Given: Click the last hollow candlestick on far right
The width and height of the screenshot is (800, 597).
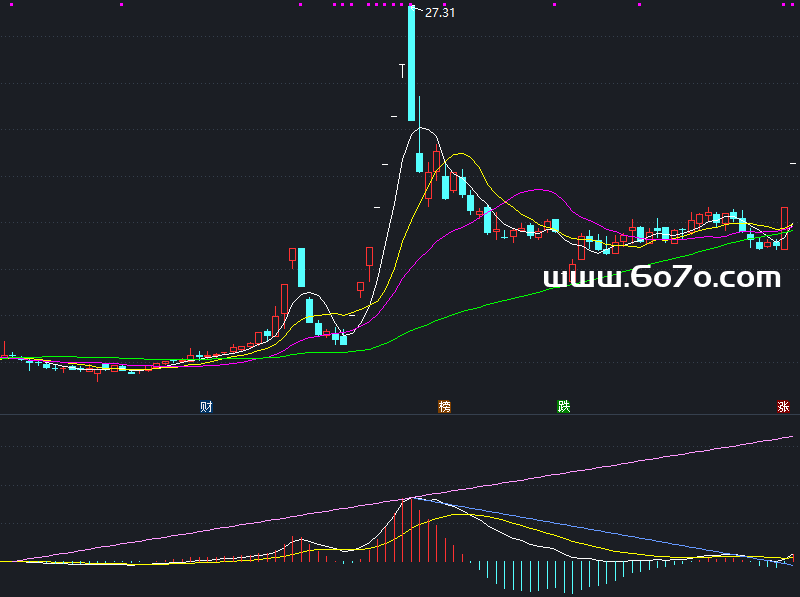Looking at the screenshot, I should 785,228.
